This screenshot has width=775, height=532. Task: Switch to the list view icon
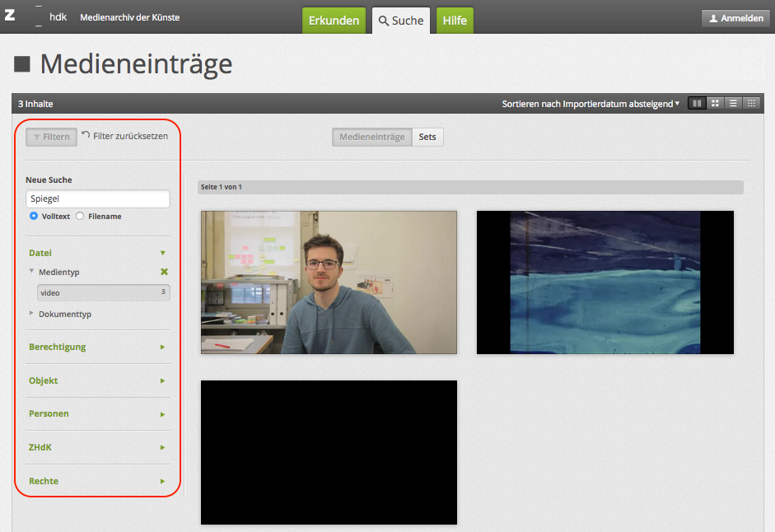pyautogui.click(x=733, y=104)
